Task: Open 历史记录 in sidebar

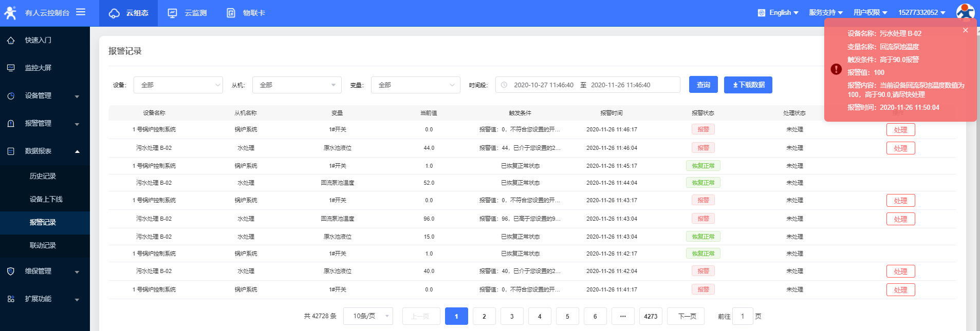Action: point(45,176)
